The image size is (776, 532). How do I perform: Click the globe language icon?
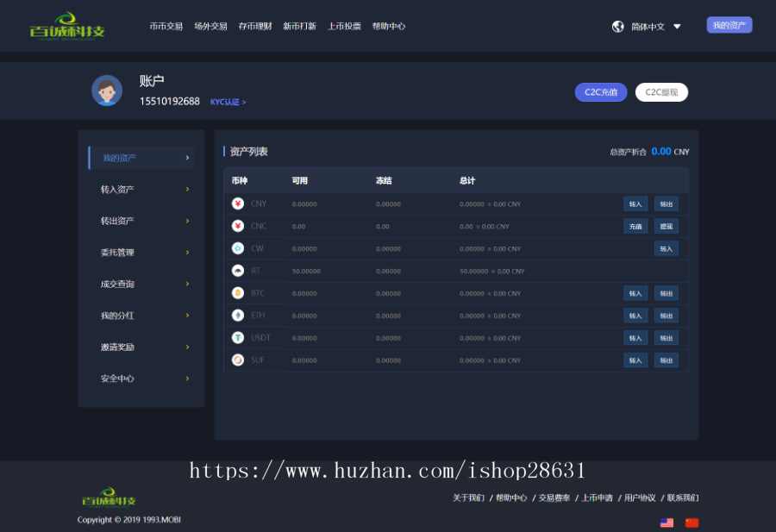[617, 26]
